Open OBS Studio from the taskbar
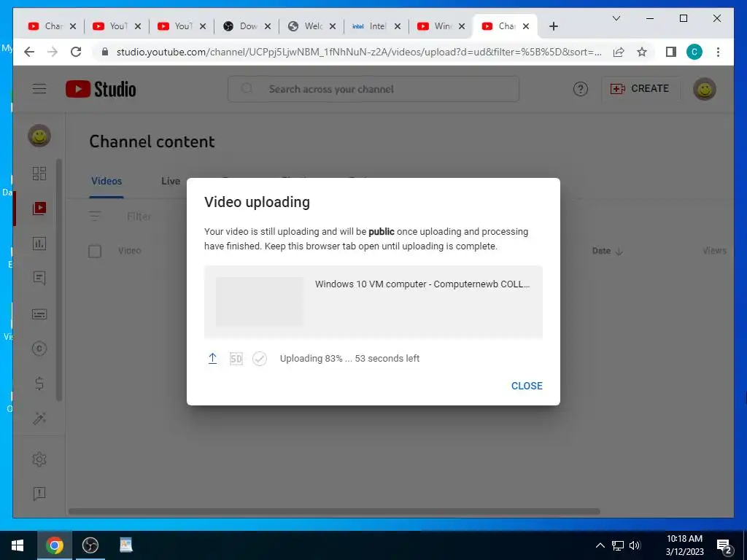 click(90, 545)
